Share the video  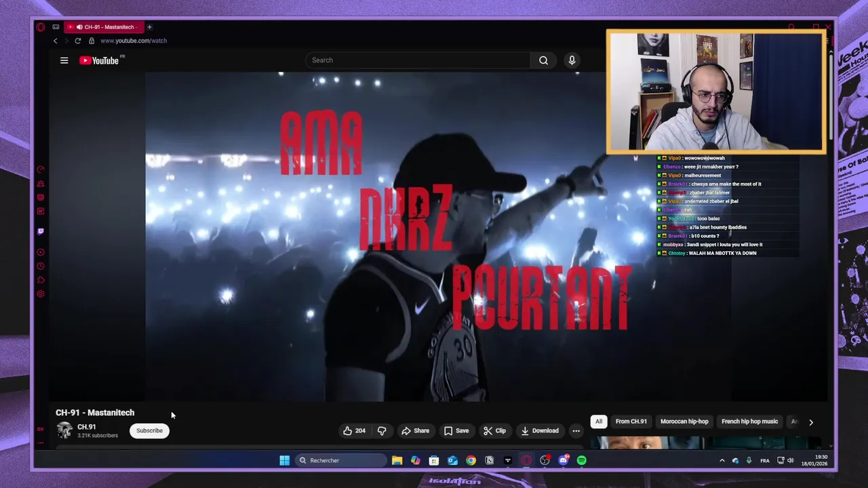click(415, 430)
